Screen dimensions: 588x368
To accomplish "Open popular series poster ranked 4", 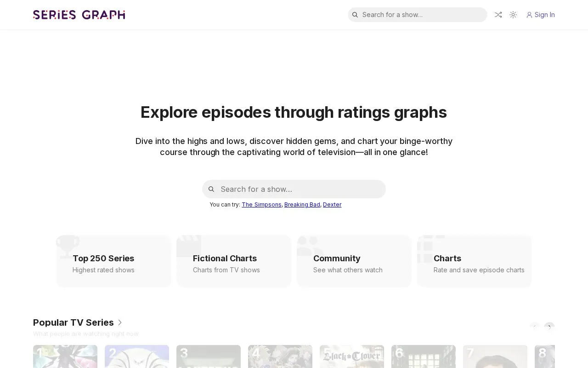I will [x=280, y=356].
